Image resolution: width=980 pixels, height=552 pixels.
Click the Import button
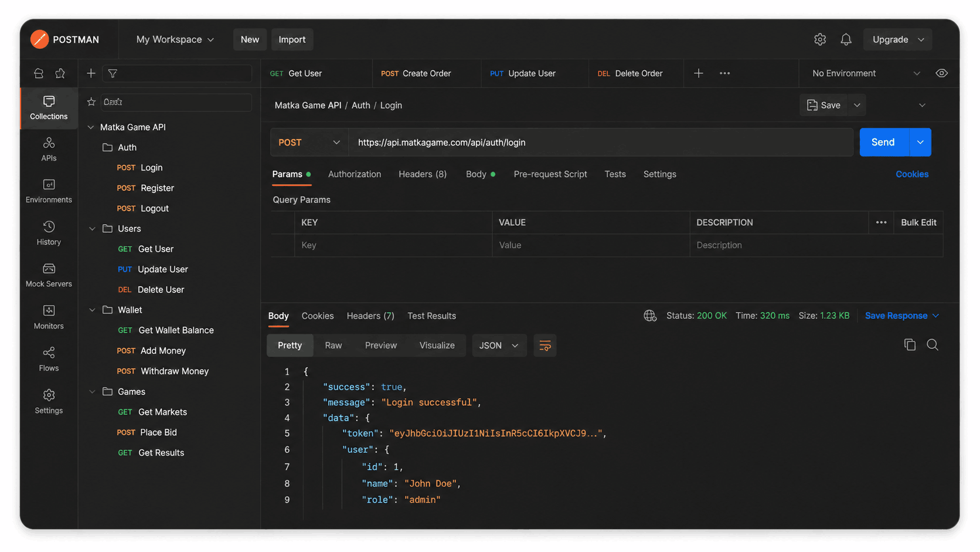[x=292, y=39]
